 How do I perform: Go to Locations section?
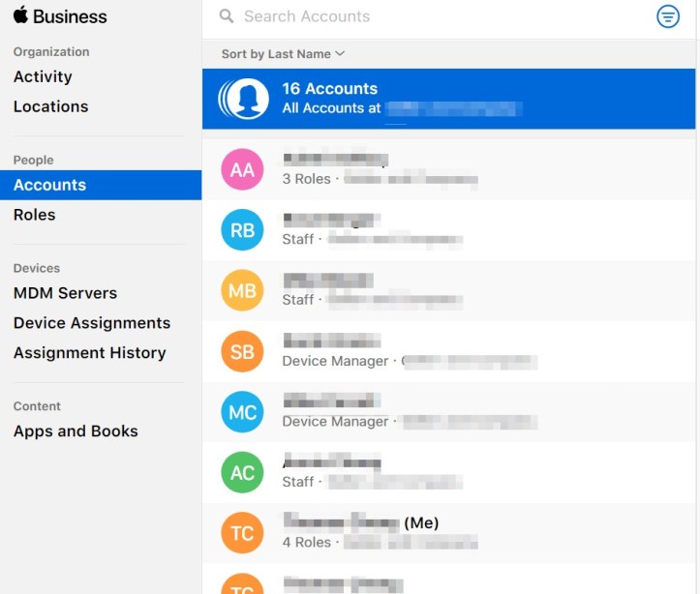click(50, 106)
